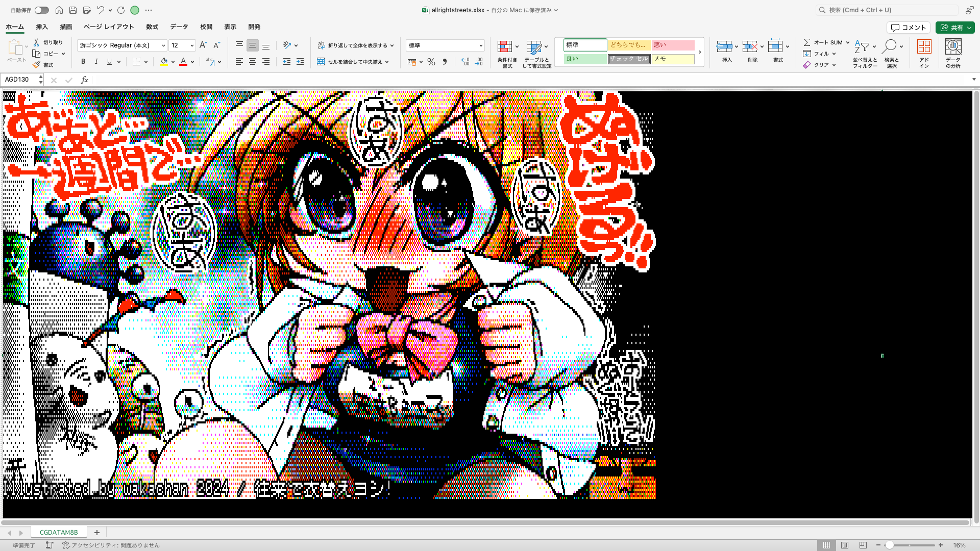Open the ページ レイアウト tab

pyautogui.click(x=109, y=27)
